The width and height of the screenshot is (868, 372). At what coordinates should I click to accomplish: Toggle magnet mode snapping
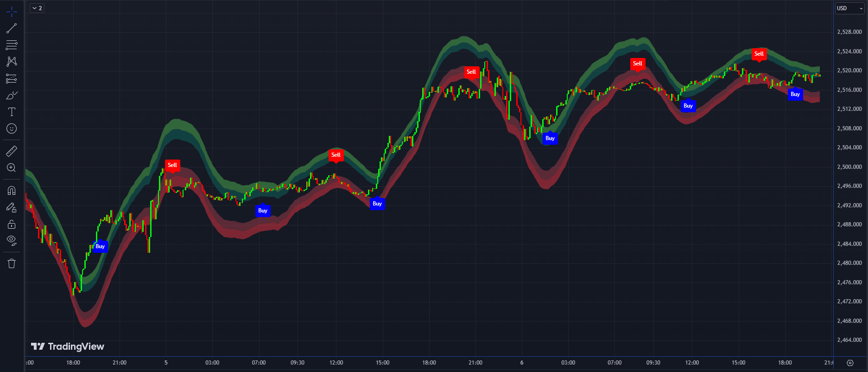[12, 190]
